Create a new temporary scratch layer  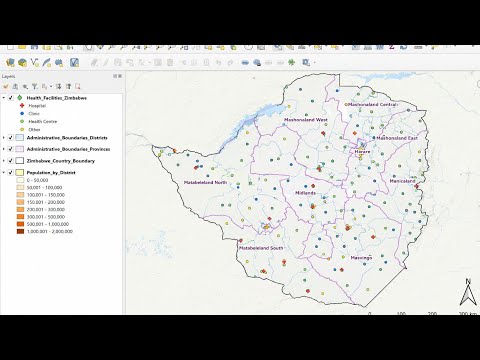coord(59,62)
